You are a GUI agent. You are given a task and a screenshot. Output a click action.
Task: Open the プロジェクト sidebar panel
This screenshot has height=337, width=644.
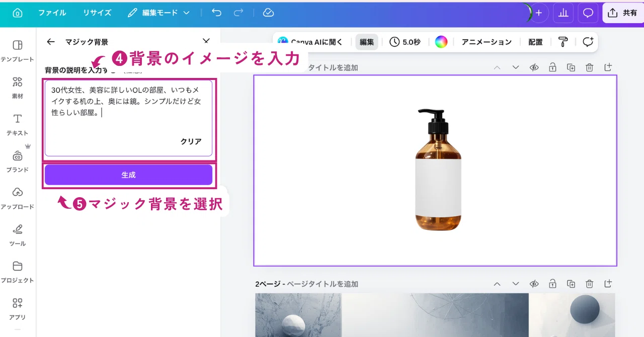[x=18, y=272]
